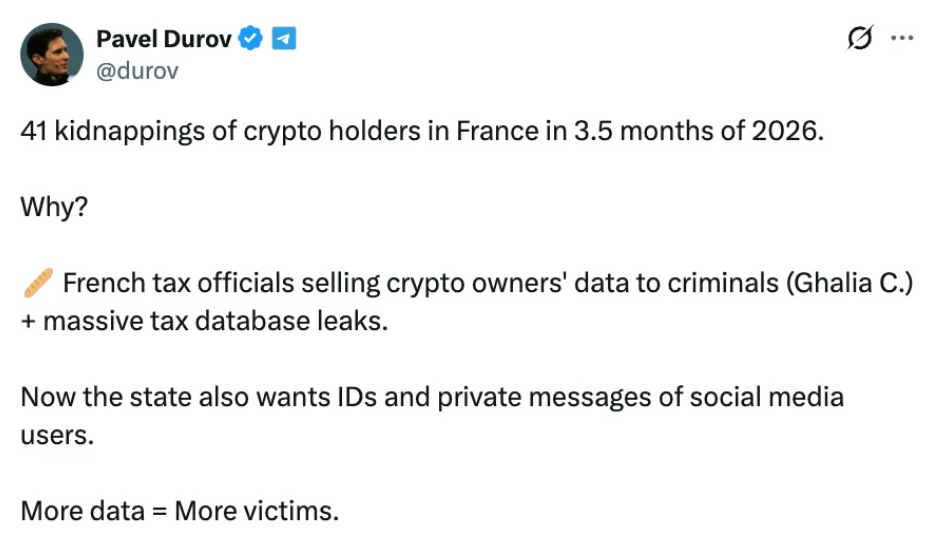The width and height of the screenshot is (933, 551).
Task: Click the "private messages" phrase in the post
Action: pyautogui.click(x=608, y=397)
